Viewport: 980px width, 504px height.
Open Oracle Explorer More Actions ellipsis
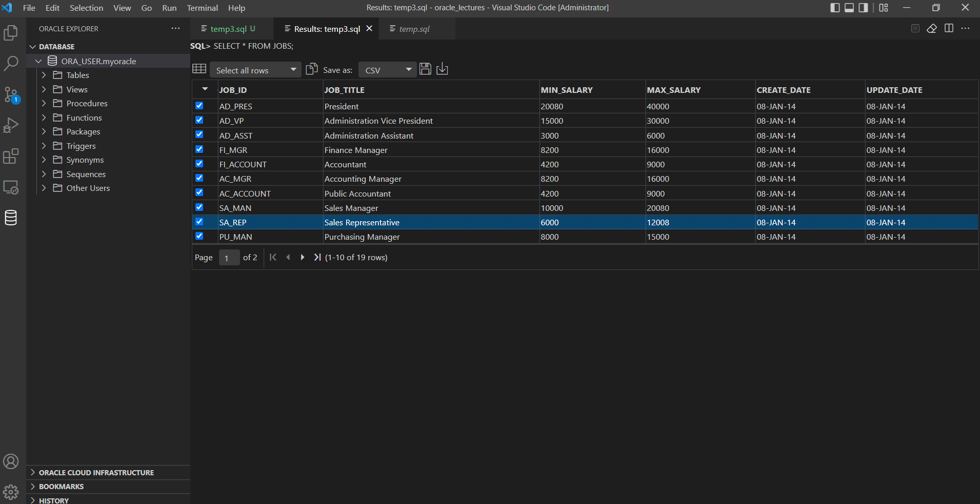[x=175, y=28]
